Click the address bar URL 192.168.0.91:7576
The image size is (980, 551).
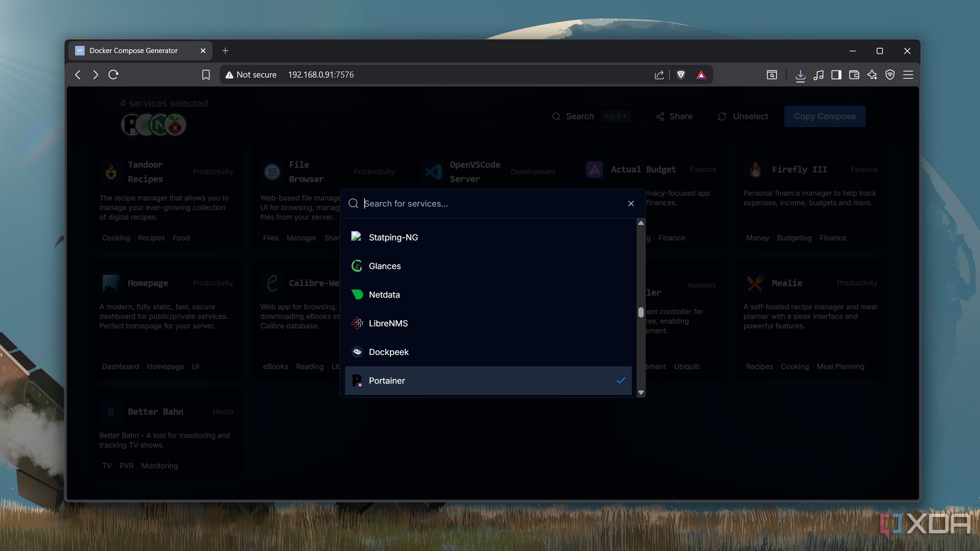tap(321, 74)
